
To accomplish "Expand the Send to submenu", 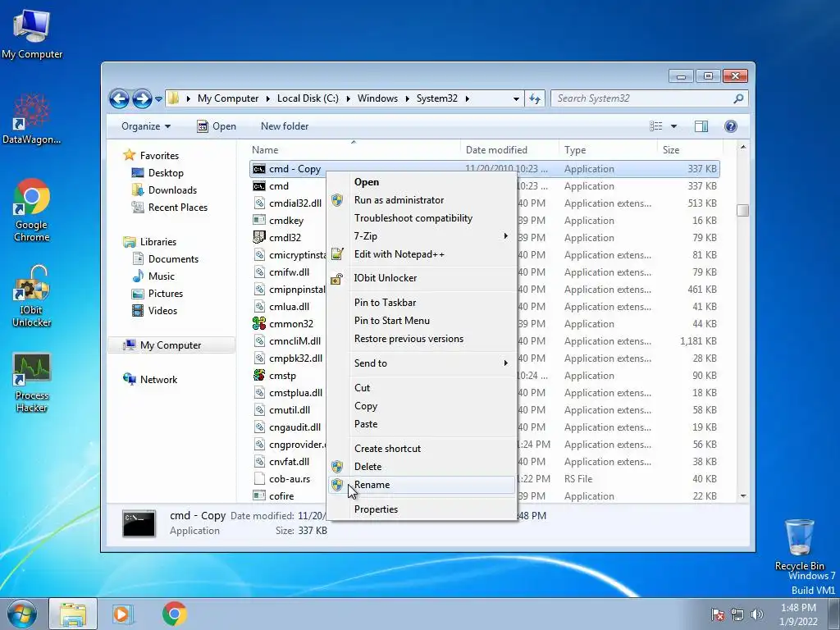I will (421, 363).
